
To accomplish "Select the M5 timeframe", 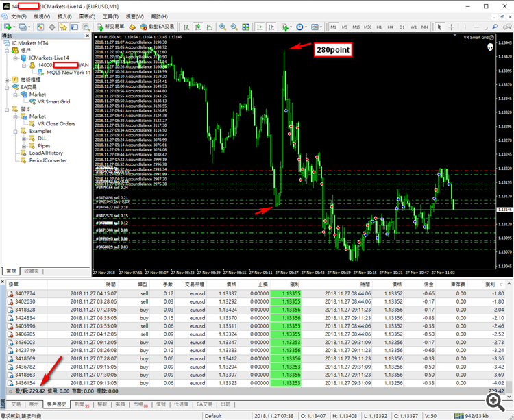I will (x=345, y=27).
